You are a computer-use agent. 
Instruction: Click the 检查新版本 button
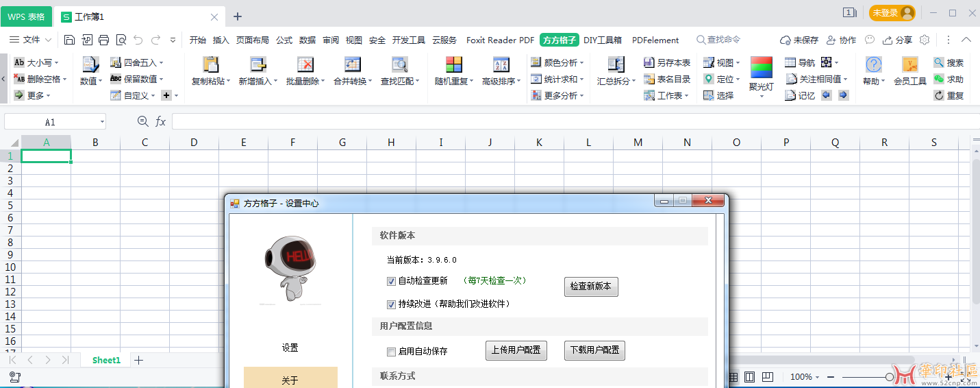(x=591, y=287)
